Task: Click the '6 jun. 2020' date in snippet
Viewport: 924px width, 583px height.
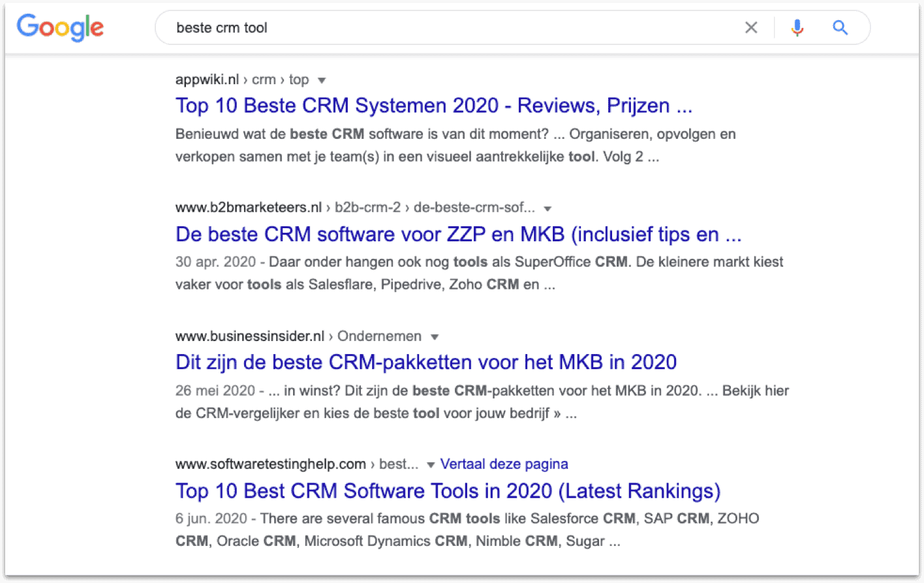Action: tap(211, 518)
